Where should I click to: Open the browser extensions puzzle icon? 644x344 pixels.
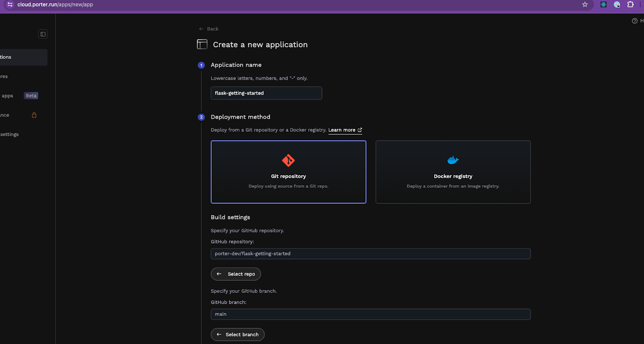630,4
